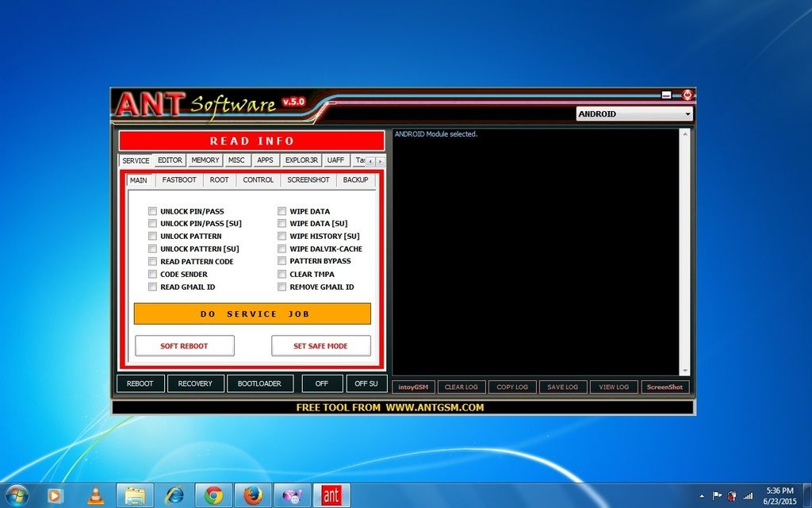
Task: Click the log scrollbar up arrow
Action: (685, 133)
